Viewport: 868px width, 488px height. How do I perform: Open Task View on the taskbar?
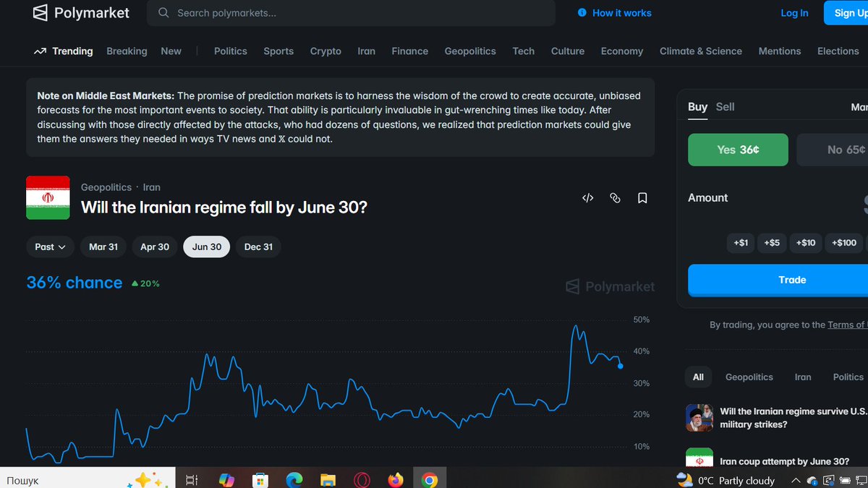[x=192, y=479]
